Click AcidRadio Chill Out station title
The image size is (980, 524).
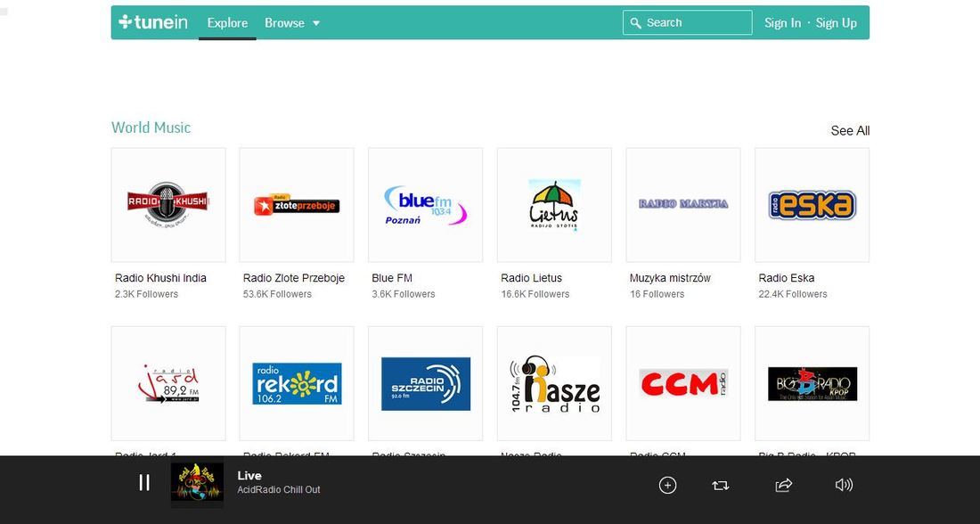[279, 490]
